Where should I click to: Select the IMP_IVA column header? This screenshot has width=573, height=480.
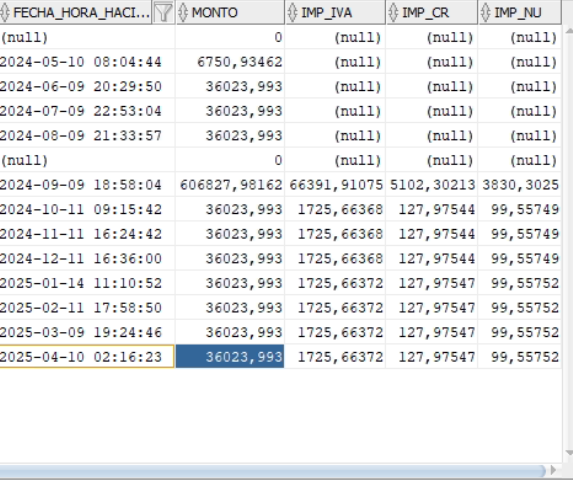(335, 12)
